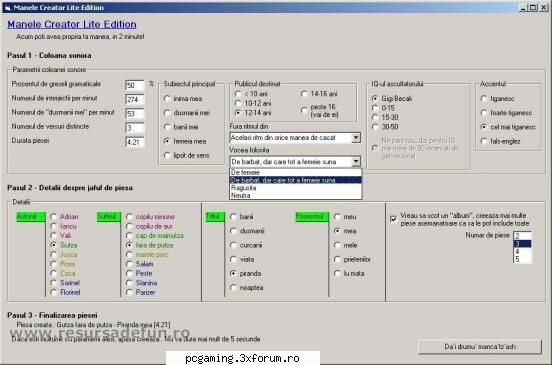Screen dimensions: 552x365
Task: Select 'femeia mea' subject radio
Action: 167,141
